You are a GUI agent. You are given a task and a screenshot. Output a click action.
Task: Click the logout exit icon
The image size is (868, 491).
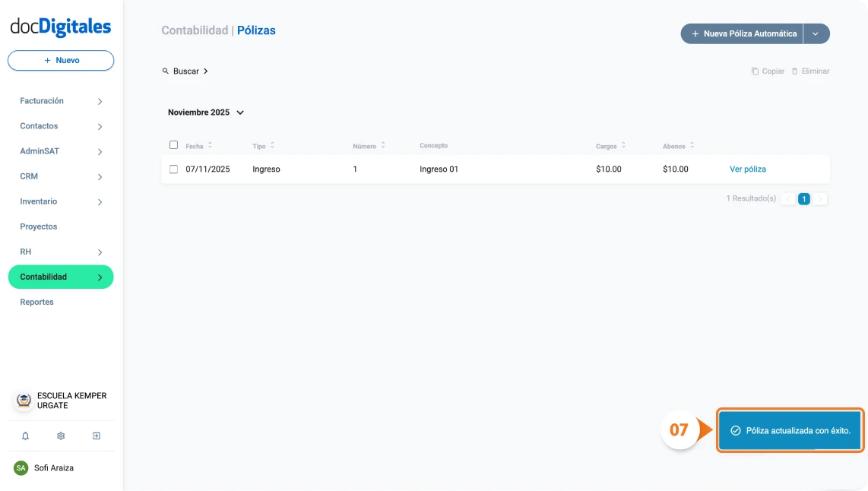97,436
